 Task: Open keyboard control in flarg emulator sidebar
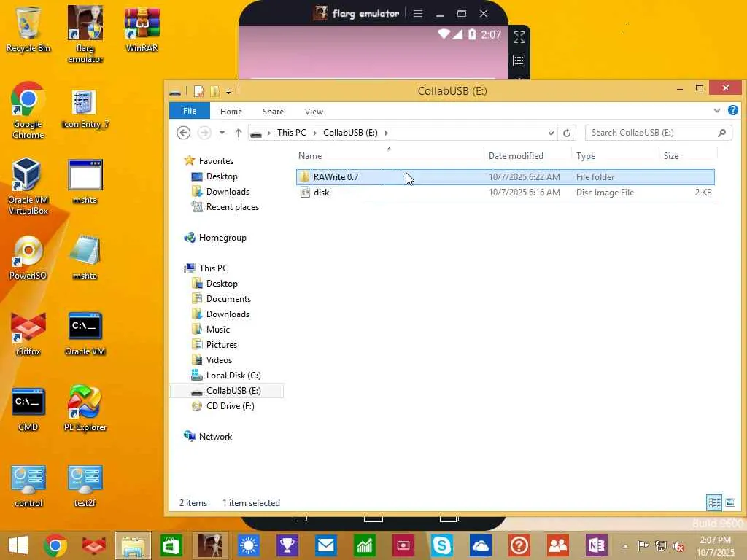(x=519, y=61)
